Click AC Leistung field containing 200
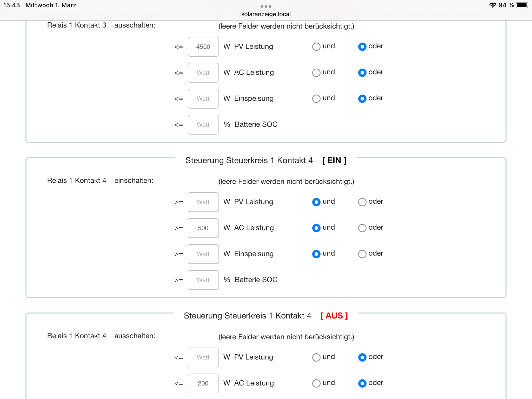The height and width of the screenshot is (399, 532). tap(203, 383)
